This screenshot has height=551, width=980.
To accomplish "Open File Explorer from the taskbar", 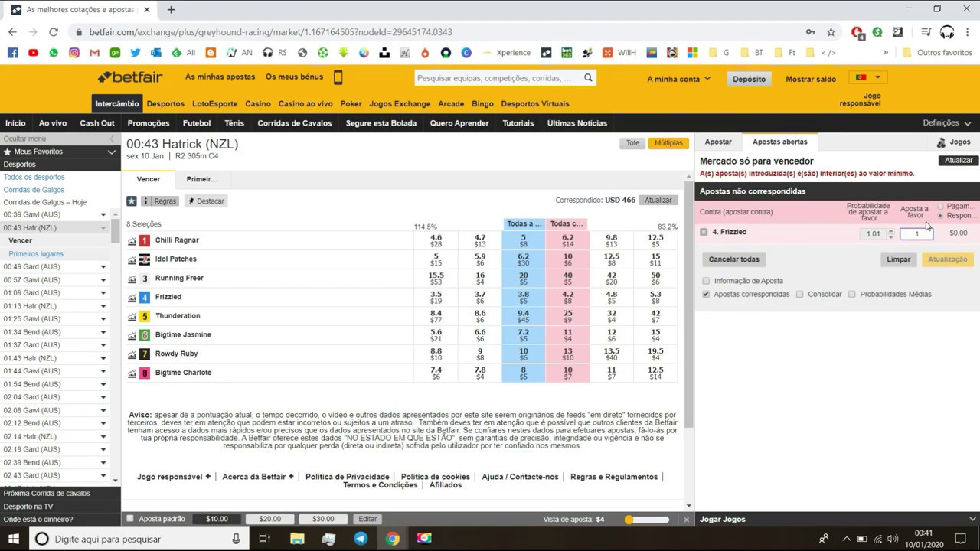I will 297,539.
